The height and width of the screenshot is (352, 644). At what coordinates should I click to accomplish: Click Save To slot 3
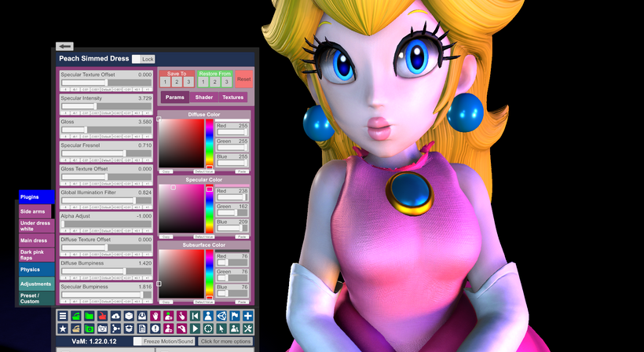point(188,82)
